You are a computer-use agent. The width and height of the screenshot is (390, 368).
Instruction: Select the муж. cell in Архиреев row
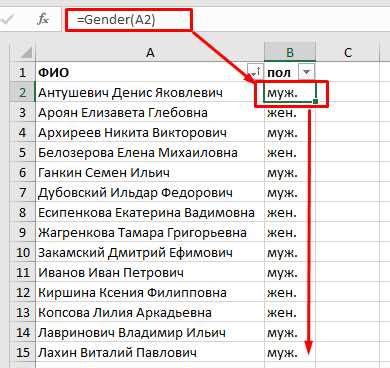[290, 132]
